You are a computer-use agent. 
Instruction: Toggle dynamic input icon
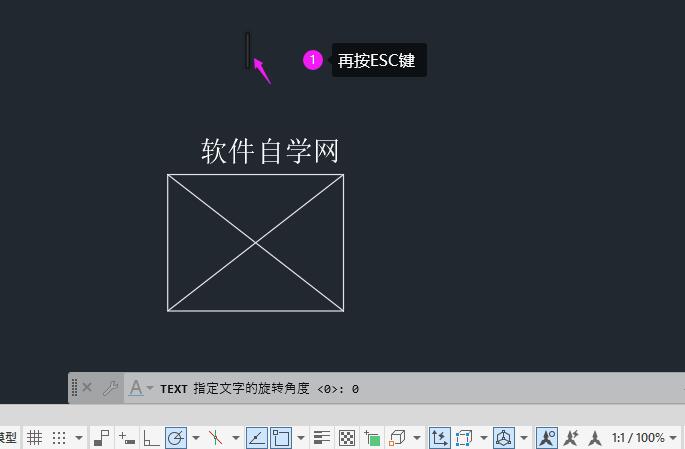tap(127, 437)
